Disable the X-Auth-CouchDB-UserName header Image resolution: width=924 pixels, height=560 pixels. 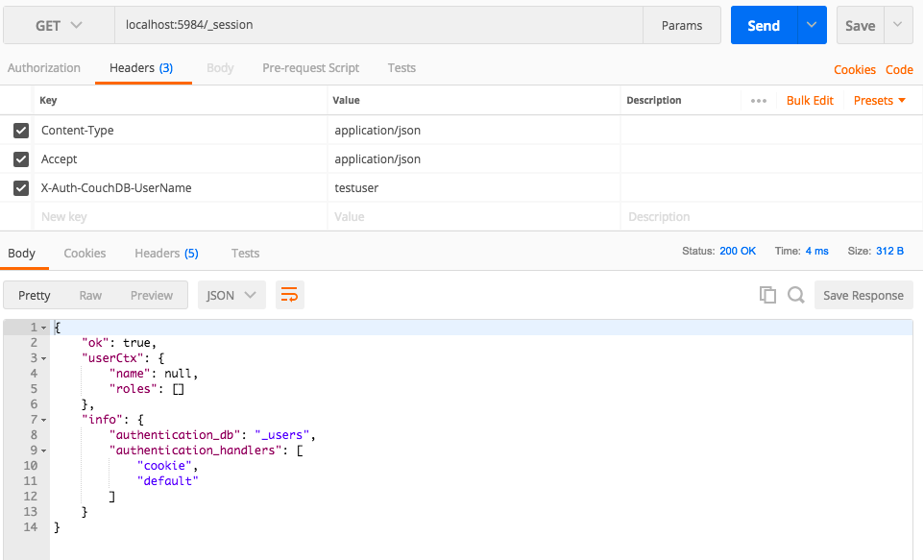coord(20,187)
